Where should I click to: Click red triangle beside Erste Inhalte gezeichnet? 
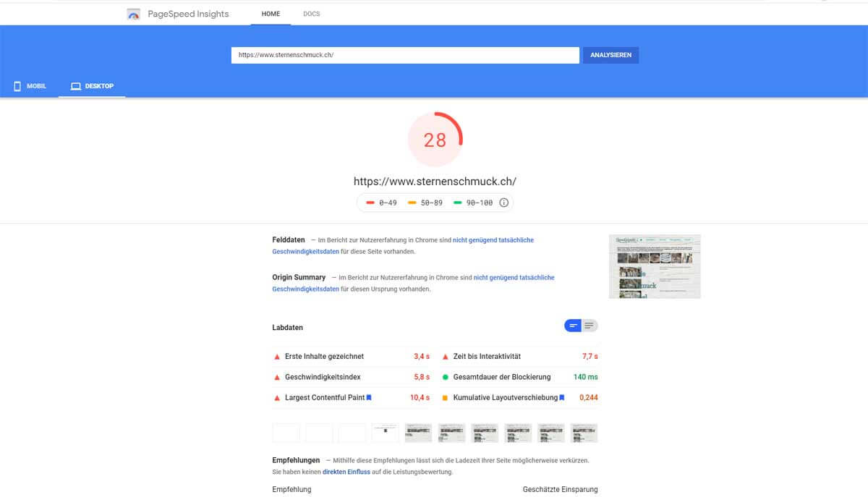pyautogui.click(x=276, y=357)
